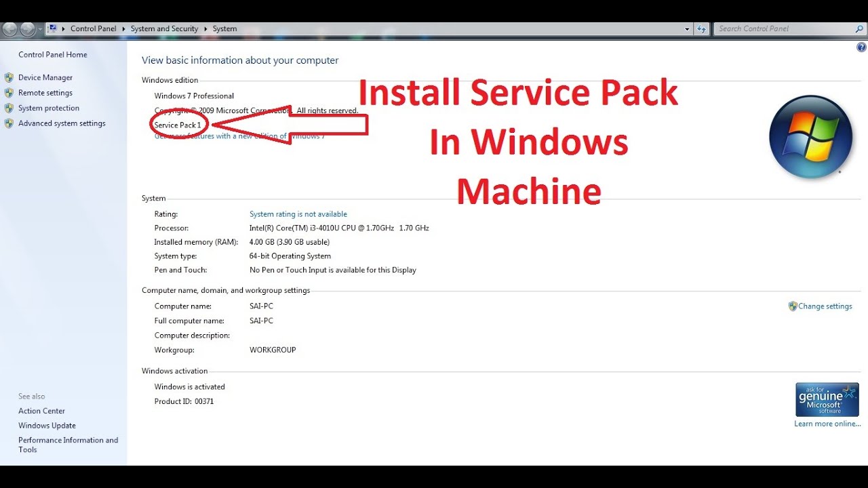Click the Product ID: 00371 text
The width and height of the screenshot is (868, 488).
pos(184,402)
